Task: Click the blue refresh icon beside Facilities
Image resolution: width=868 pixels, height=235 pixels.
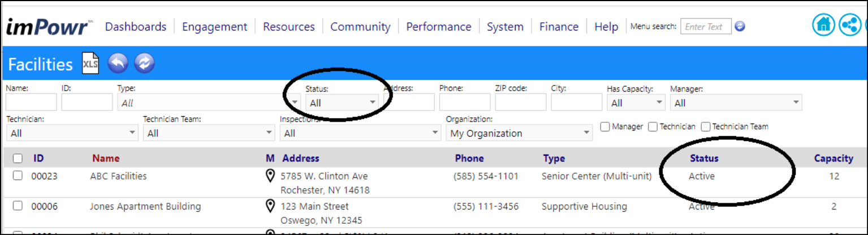Action: coord(145,63)
